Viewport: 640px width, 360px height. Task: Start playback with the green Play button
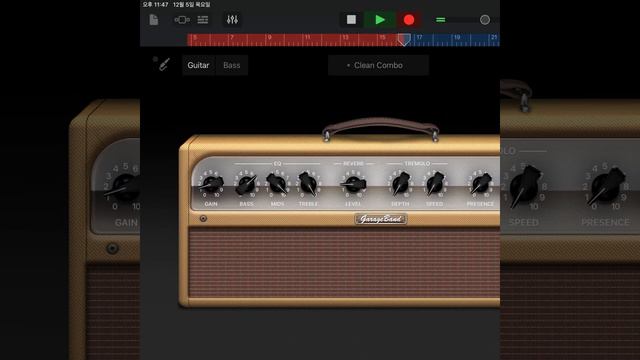coord(380,20)
